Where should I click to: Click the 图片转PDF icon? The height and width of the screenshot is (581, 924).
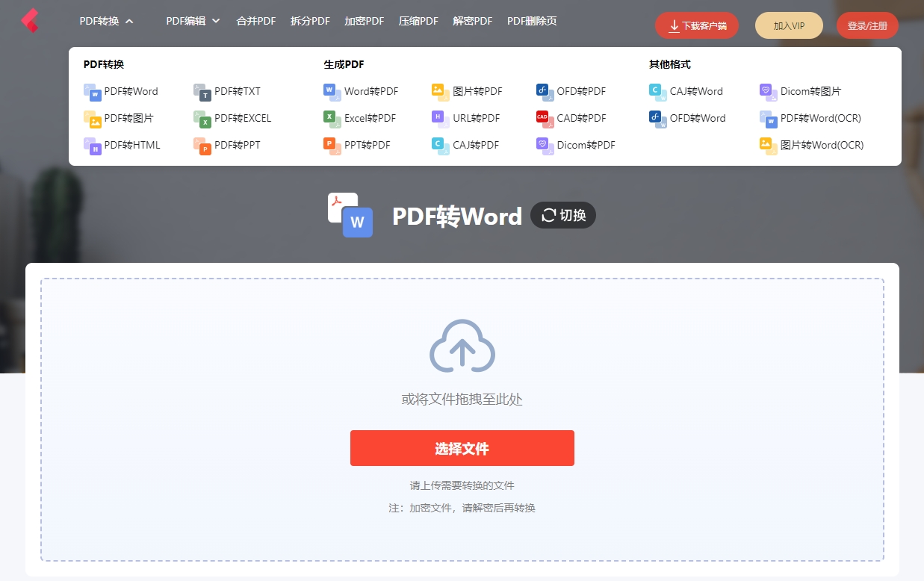pos(440,92)
